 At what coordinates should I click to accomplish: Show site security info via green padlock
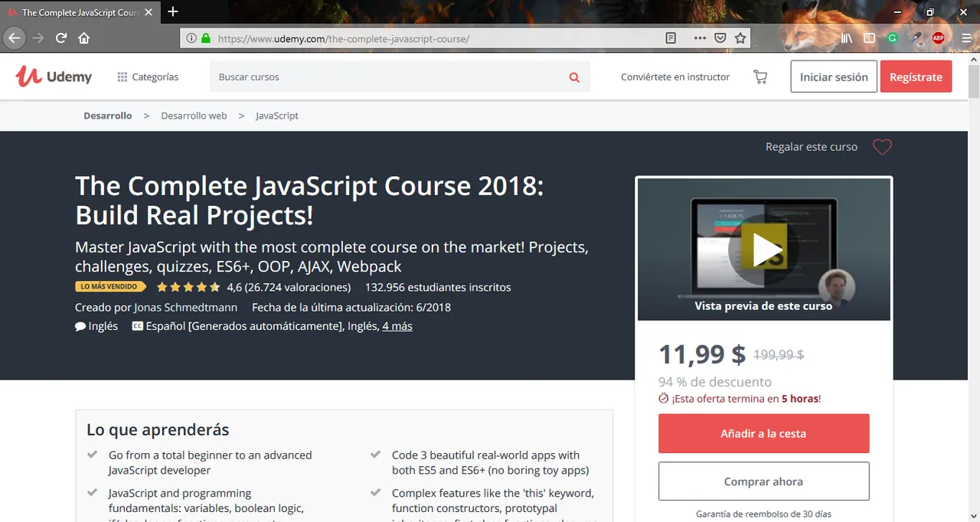205,38
